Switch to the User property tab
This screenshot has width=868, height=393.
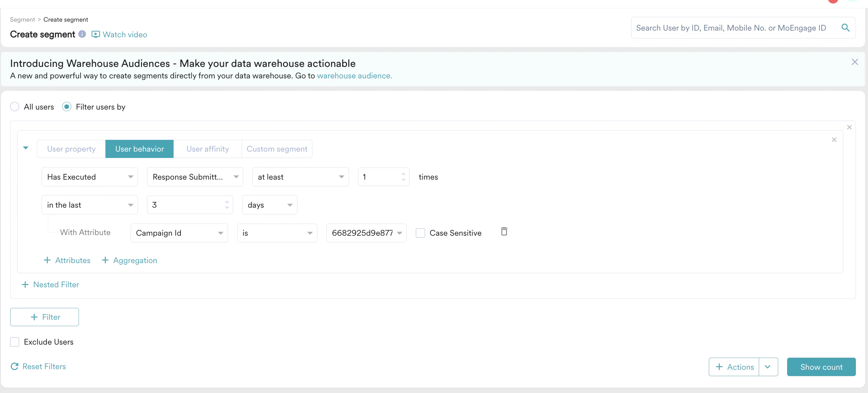tap(71, 149)
